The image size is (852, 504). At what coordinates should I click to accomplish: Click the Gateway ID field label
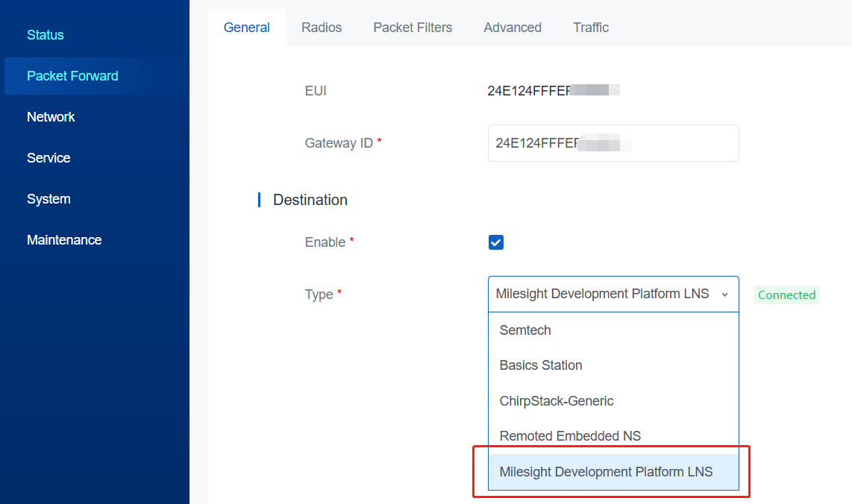[339, 143]
